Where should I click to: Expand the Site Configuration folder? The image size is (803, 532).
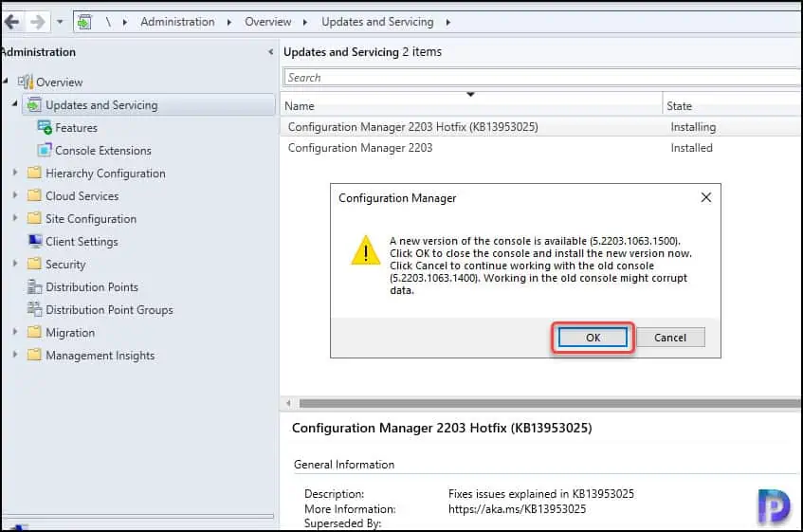pyautogui.click(x=15, y=217)
